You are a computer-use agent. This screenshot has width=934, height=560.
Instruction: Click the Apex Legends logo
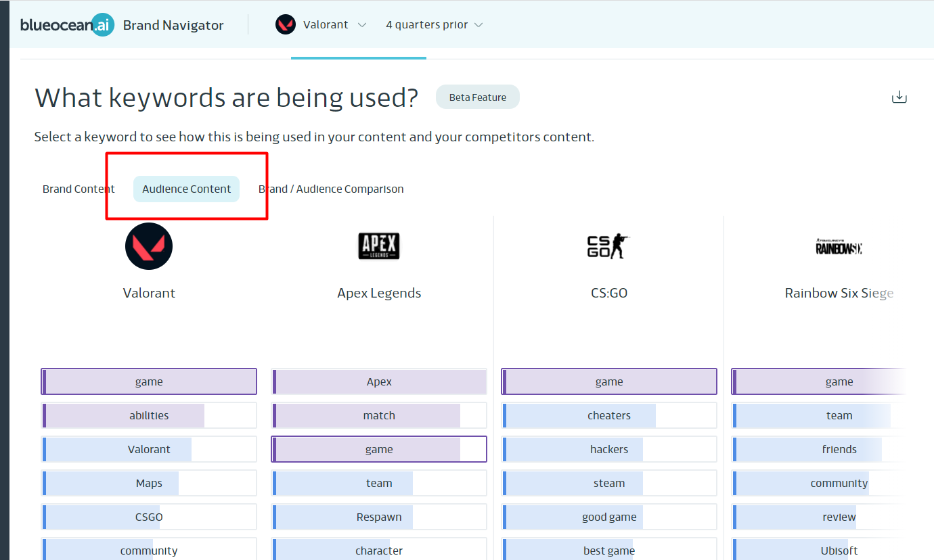pyautogui.click(x=379, y=246)
